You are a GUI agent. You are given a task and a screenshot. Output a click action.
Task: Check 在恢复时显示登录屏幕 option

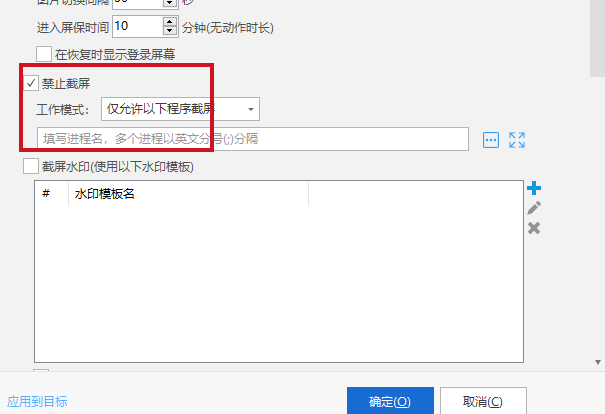pyautogui.click(x=44, y=54)
